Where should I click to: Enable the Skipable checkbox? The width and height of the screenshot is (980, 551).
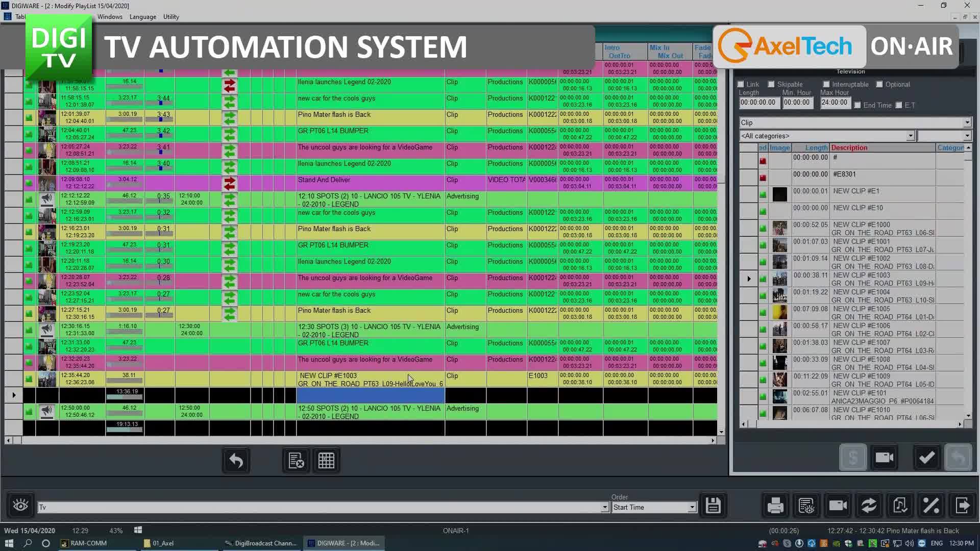tap(771, 84)
